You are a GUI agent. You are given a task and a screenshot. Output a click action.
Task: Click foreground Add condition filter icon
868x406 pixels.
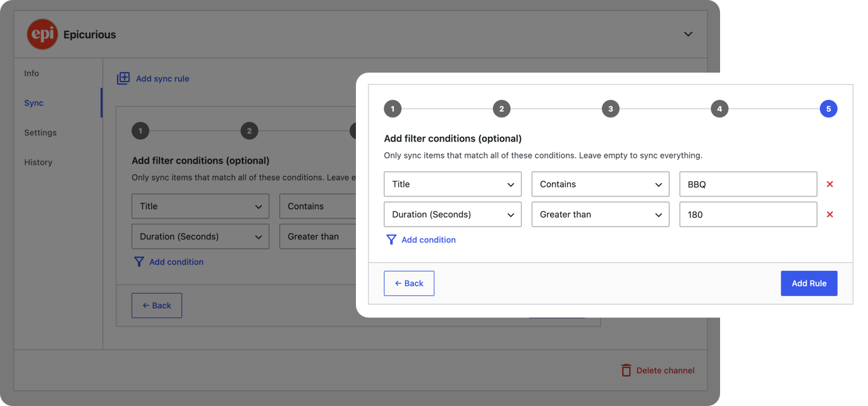[x=391, y=240]
